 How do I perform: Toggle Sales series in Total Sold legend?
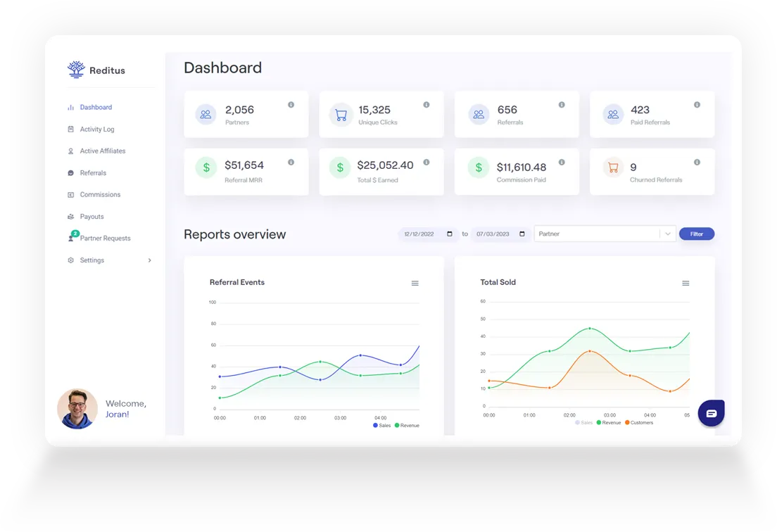(x=583, y=422)
